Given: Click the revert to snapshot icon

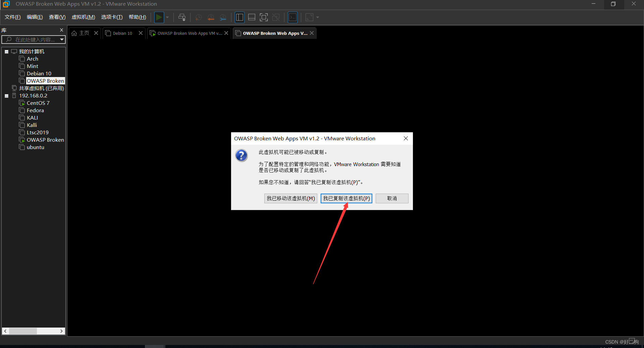Looking at the screenshot, I should [x=211, y=17].
